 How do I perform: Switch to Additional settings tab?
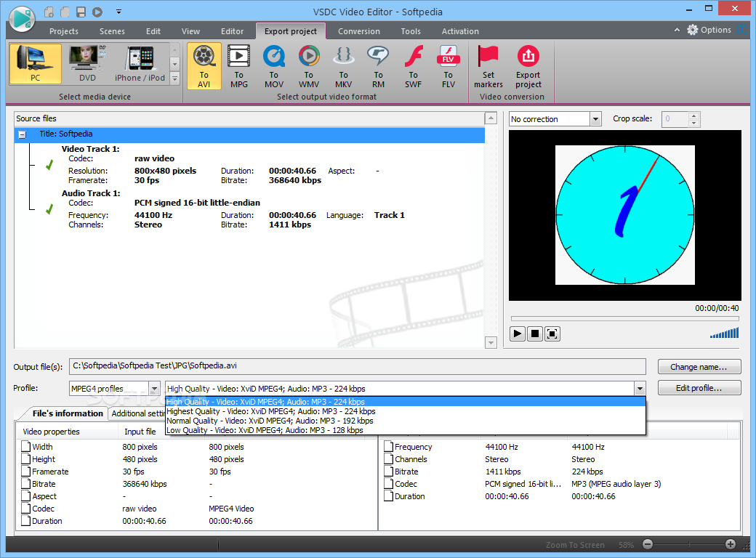click(x=137, y=413)
